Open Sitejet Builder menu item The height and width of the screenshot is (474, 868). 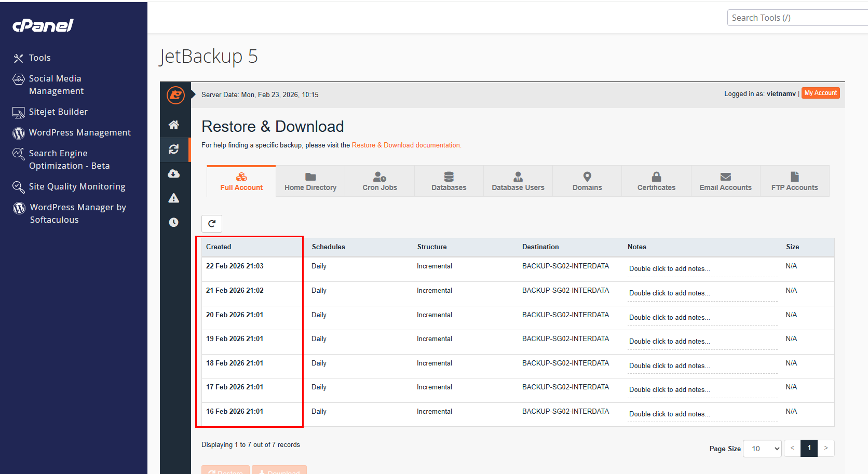pos(58,112)
